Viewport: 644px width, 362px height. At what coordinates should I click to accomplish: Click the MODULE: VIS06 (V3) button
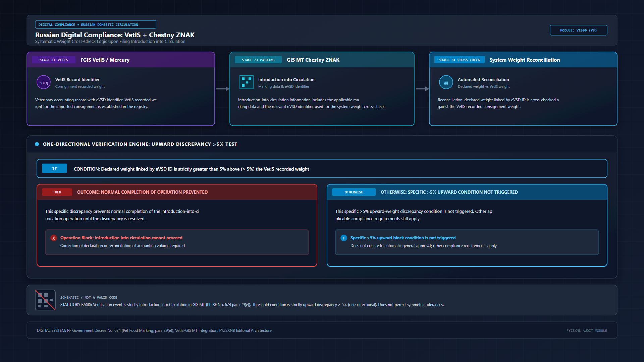[579, 30]
